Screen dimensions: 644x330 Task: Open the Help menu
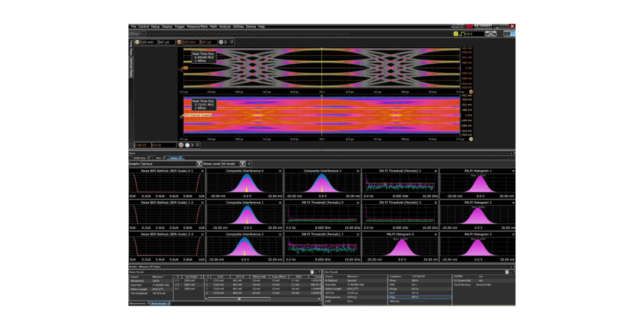pyautogui.click(x=261, y=27)
